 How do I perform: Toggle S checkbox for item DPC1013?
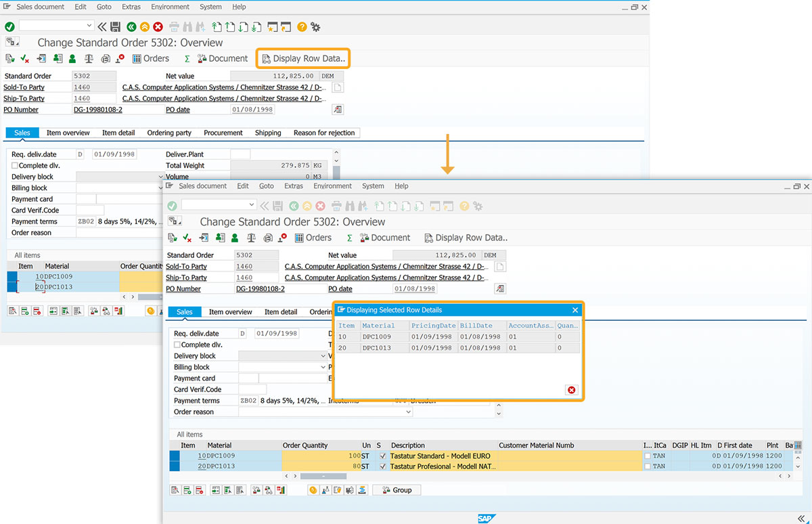tap(383, 466)
